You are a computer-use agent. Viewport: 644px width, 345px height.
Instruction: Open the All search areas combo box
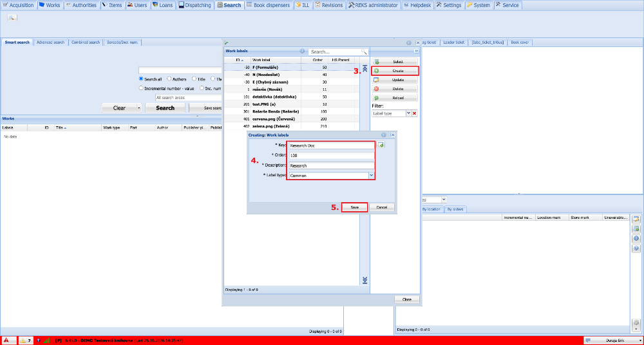189,98
